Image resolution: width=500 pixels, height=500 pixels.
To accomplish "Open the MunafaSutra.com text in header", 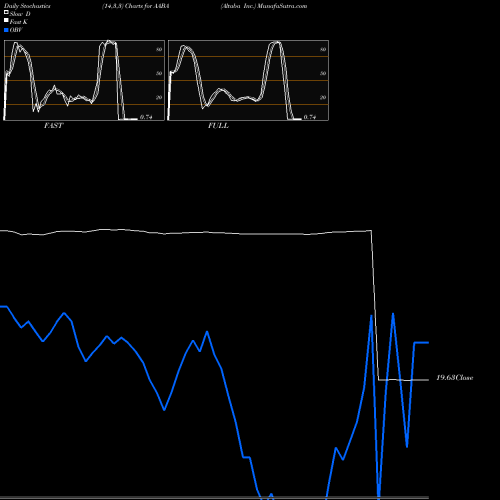I will 282,6.
